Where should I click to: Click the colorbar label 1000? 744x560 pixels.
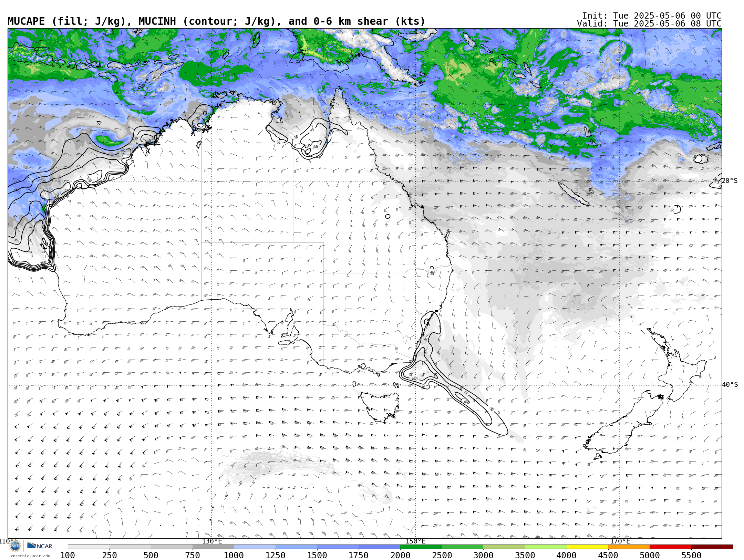[234, 556]
